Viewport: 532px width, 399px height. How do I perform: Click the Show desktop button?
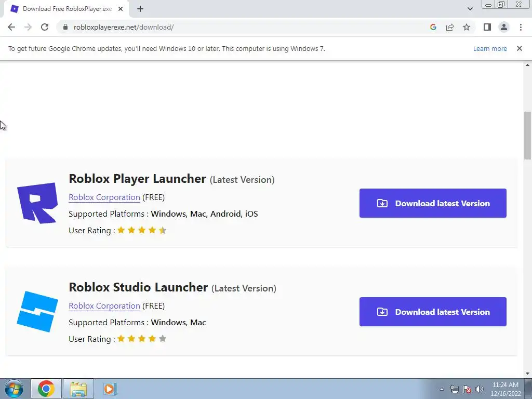click(528, 389)
